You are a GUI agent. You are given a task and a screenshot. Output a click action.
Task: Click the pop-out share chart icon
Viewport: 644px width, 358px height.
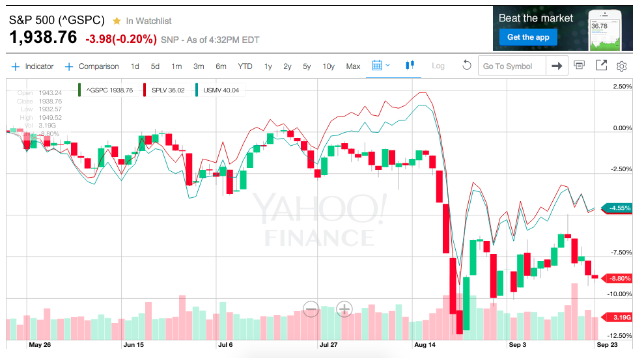pos(601,65)
